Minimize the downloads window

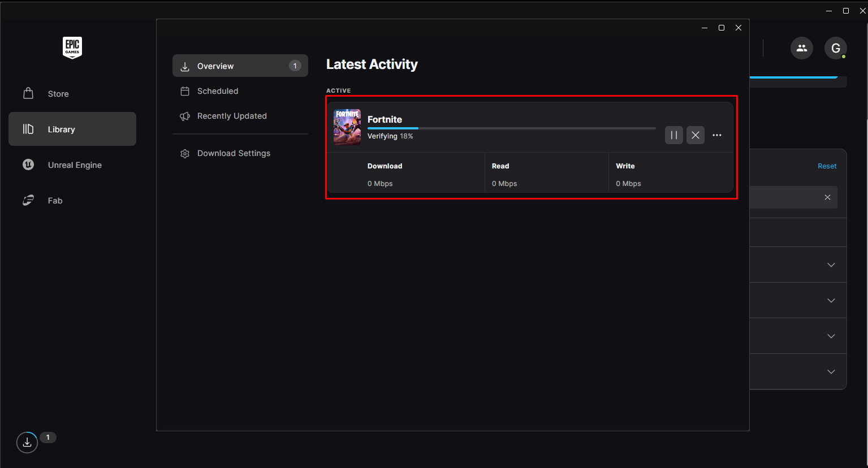tap(705, 28)
